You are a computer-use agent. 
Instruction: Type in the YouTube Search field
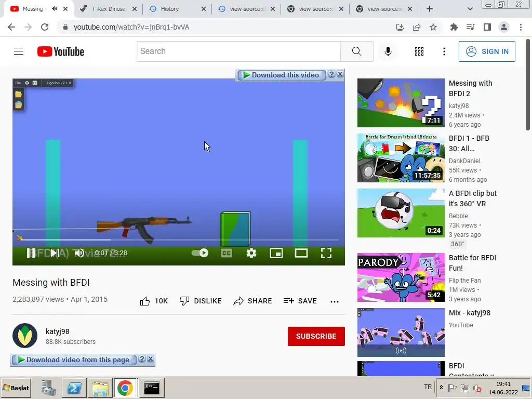[239, 51]
